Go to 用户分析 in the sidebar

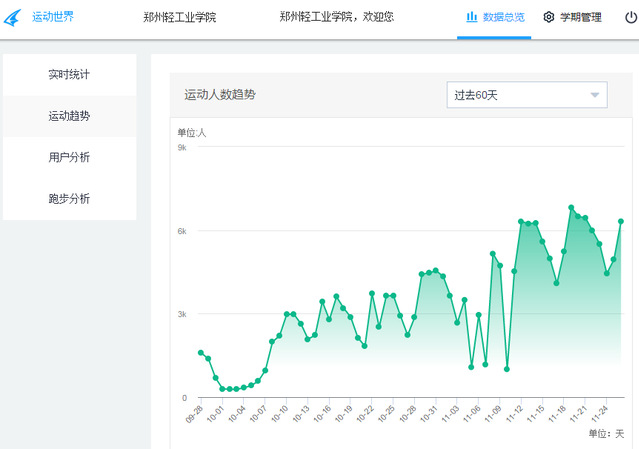pos(69,157)
